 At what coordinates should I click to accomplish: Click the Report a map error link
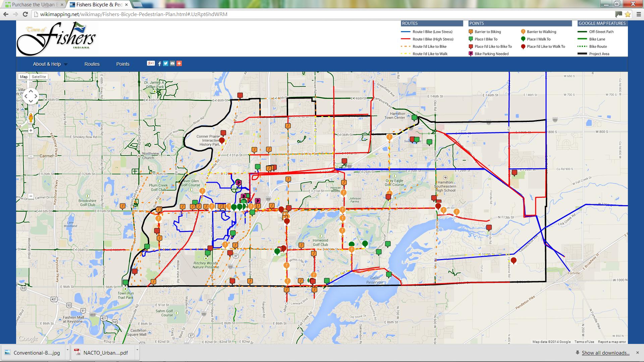point(612,342)
